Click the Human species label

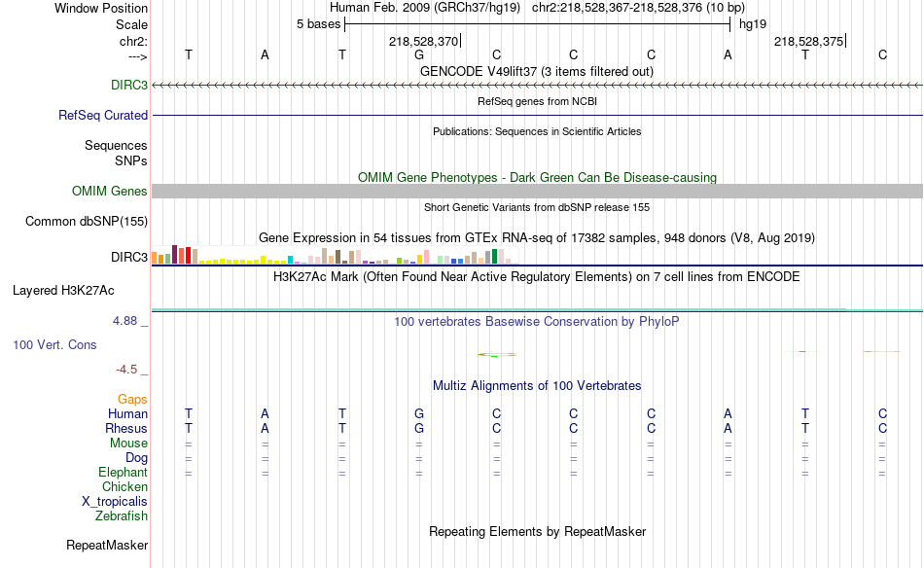[x=127, y=413]
